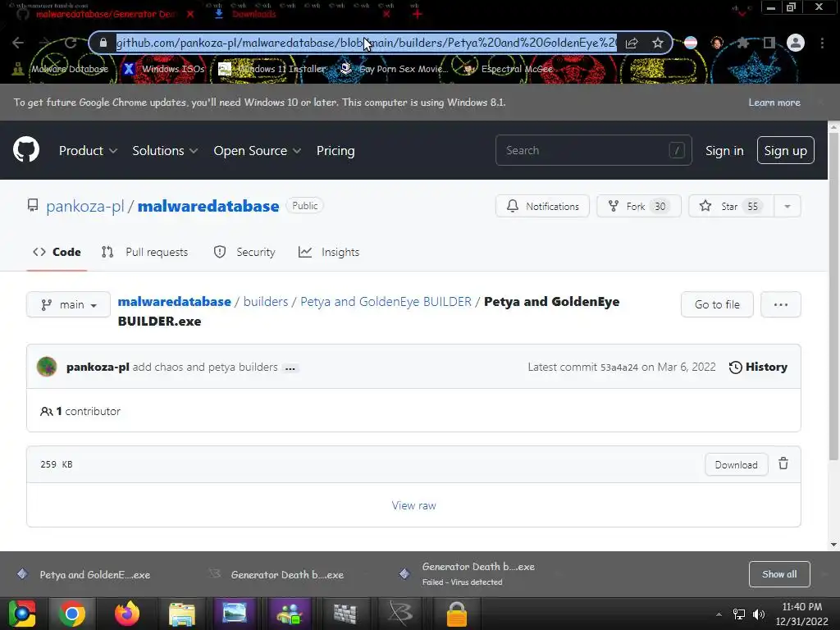The image size is (840, 630).
Task: Open the Malware Database bookmark
Action: [x=60, y=69]
